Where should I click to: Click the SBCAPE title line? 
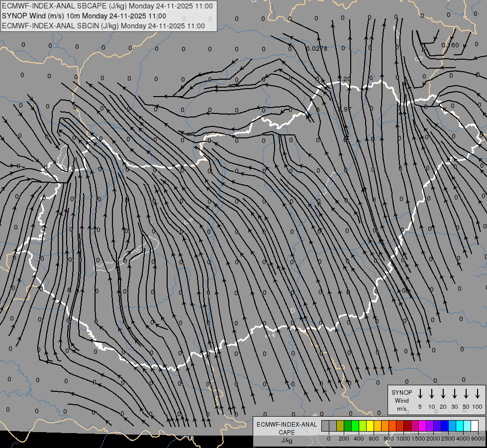pyautogui.click(x=107, y=6)
